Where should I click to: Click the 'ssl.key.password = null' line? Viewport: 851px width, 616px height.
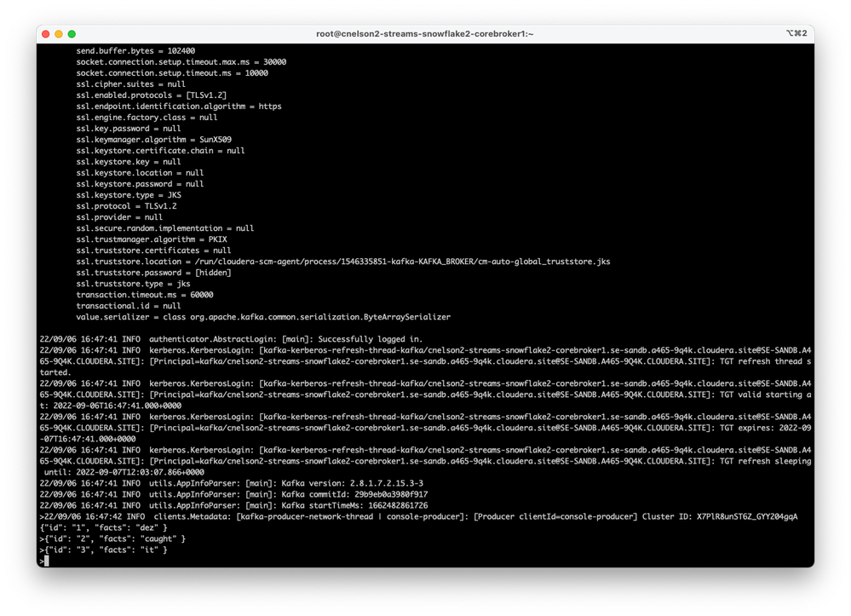pyautogui.click(x=129, y=129)
